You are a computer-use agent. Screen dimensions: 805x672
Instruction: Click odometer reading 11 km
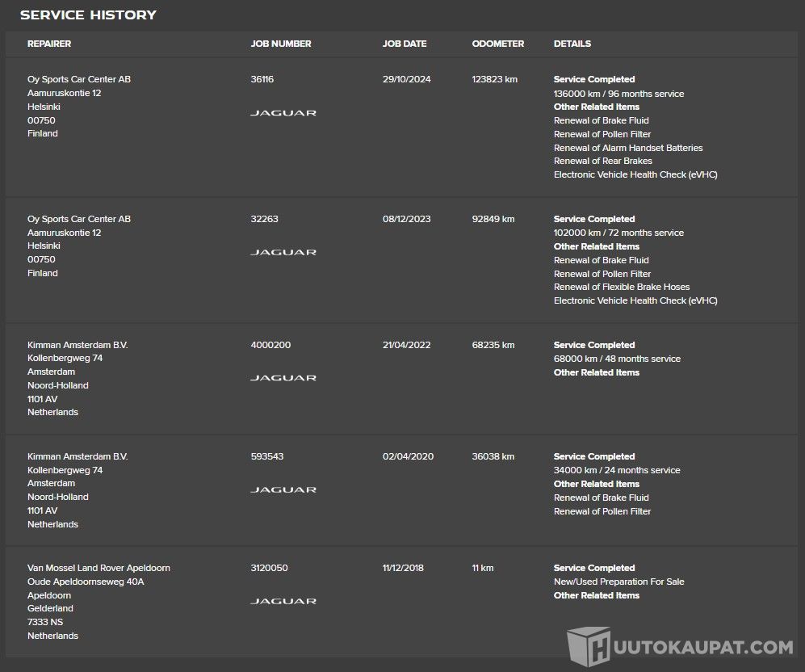[483, 568]
